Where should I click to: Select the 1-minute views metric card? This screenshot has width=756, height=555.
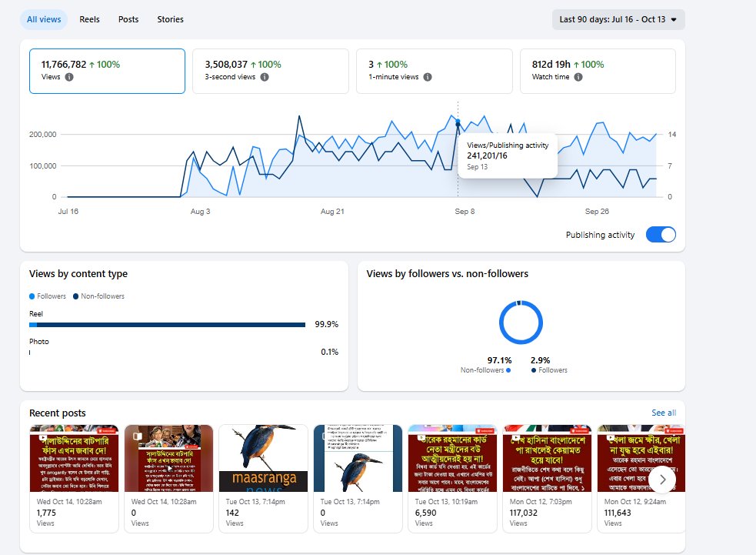(435, 71)
